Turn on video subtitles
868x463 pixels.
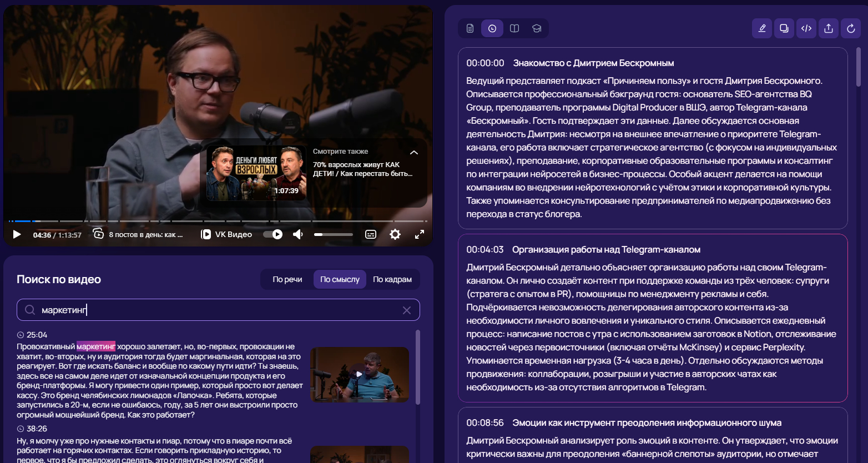(371, 234)
